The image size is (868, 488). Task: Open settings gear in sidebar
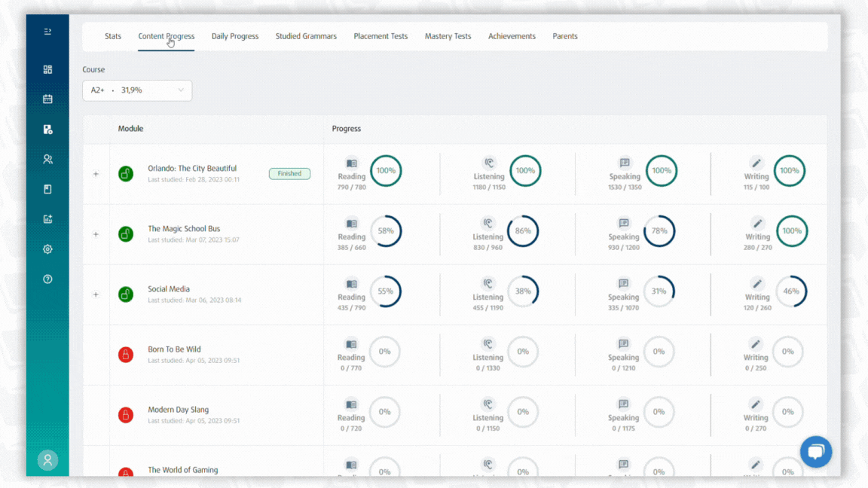[47, 249]
